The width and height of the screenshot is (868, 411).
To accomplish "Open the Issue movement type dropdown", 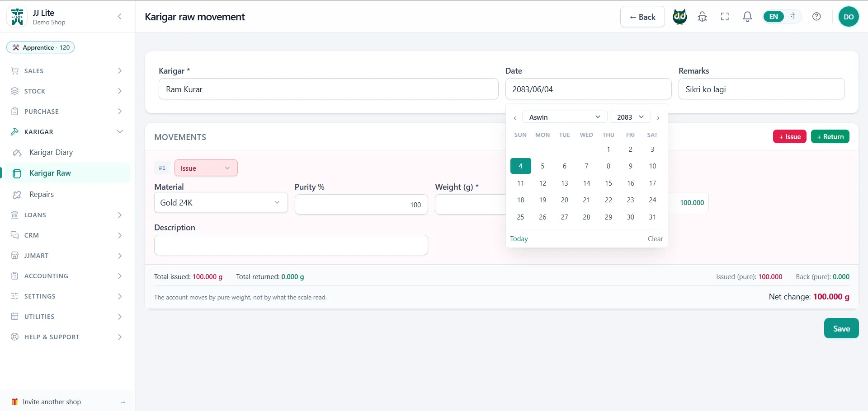I will tap(206, 168).
